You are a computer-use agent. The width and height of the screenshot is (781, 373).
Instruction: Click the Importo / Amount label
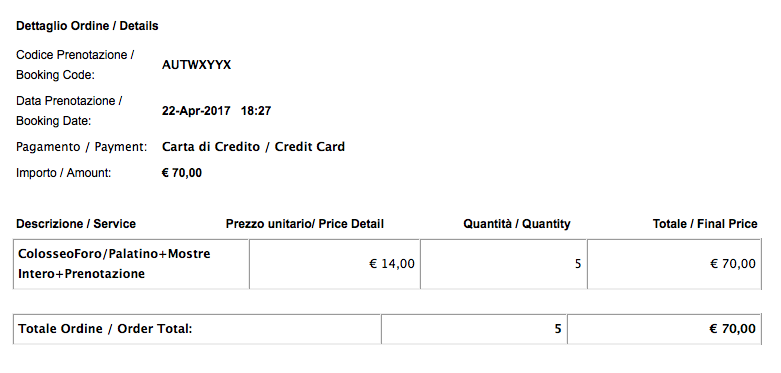pyautogui.click(x=64, y=173)
